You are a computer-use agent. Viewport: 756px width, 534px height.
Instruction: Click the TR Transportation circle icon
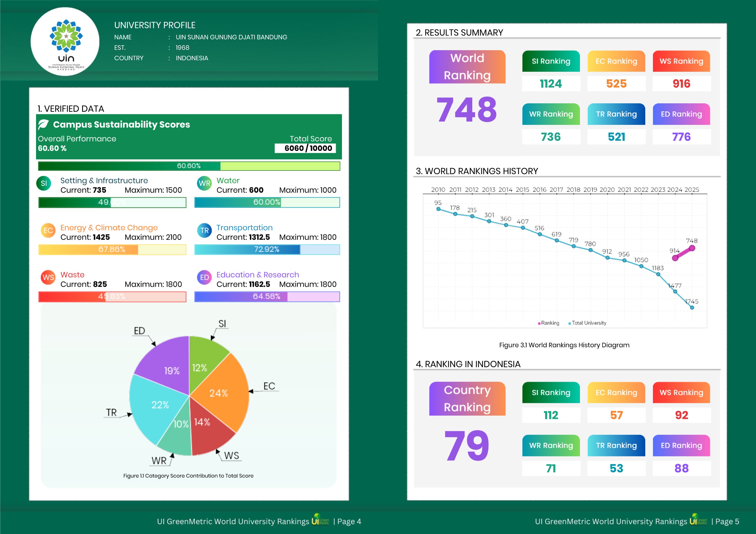point(204,231)
